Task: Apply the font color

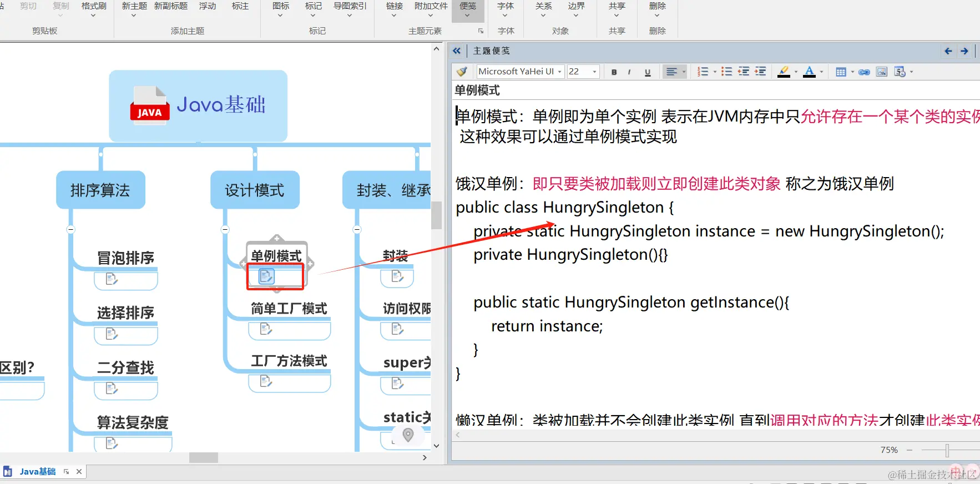Action: tap(810, 72)
